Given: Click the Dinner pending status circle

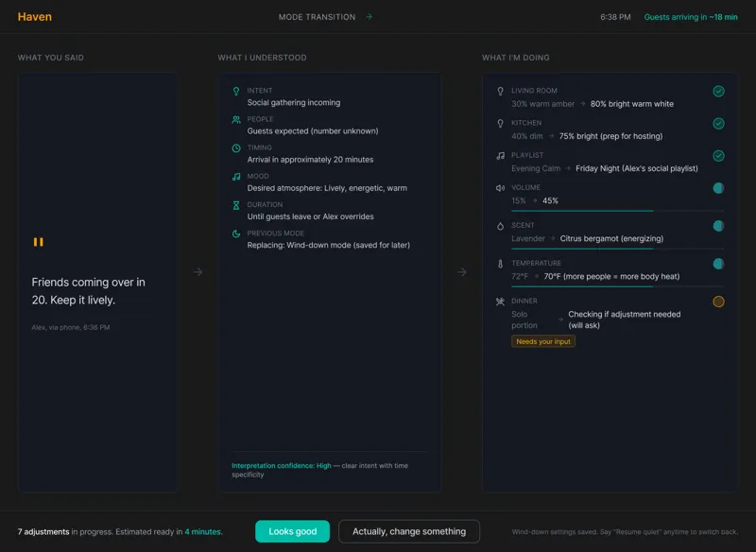Looking at the screenshot, I should click(x=718, y=302).
